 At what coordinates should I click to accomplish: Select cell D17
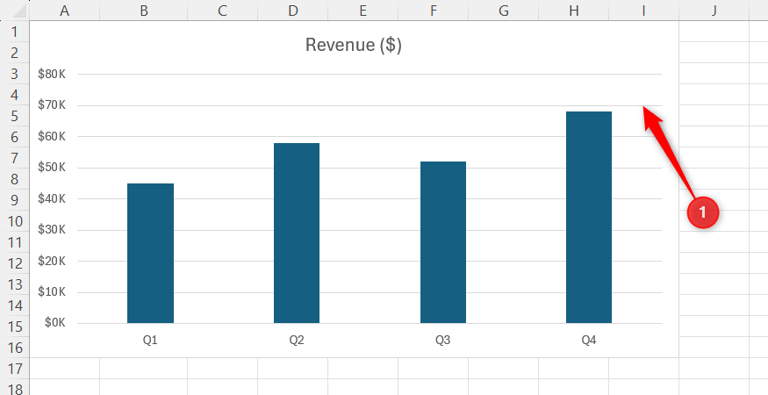coord(293,369)
